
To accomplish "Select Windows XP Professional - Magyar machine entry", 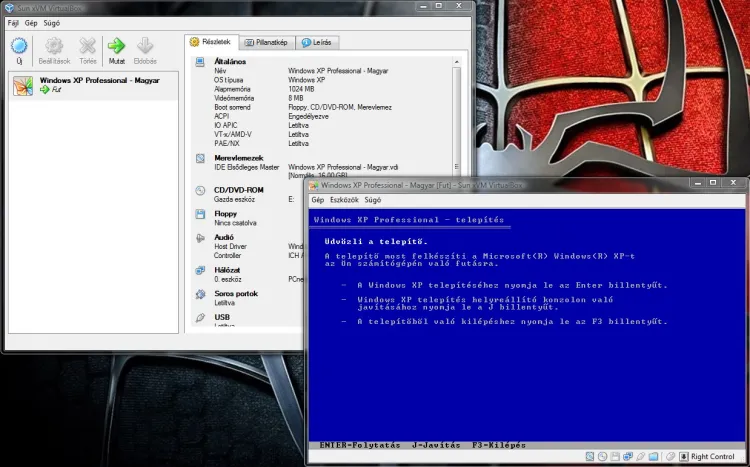I will pos(93,85).
